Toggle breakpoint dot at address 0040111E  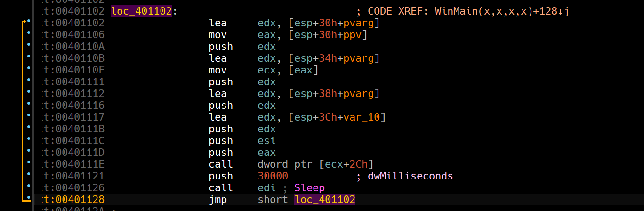tap(29, 163)
